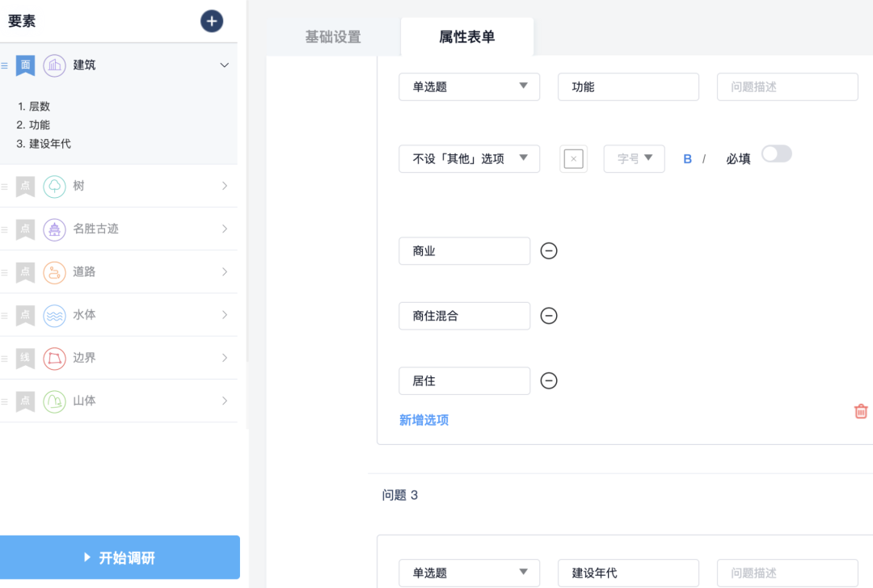Click the 山体 element name

click(x=84, y=401)
